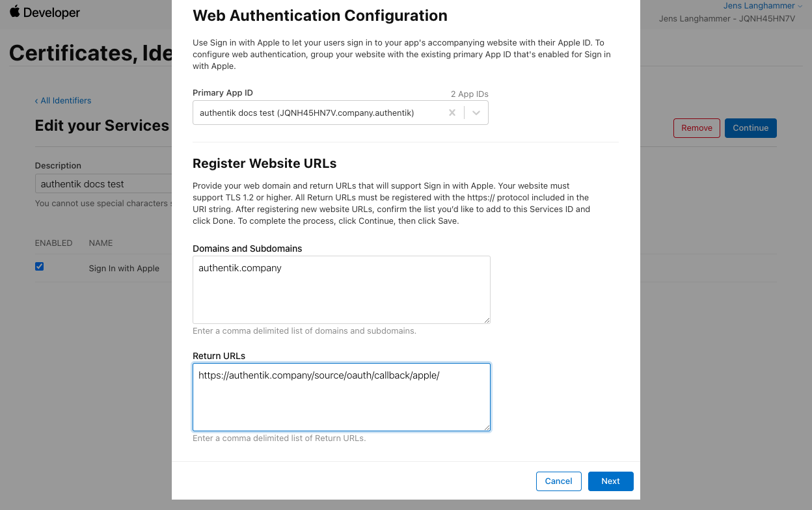Cancel the Web Authentication Configuration dialog

pyautogui.click(x=558, y=481)
